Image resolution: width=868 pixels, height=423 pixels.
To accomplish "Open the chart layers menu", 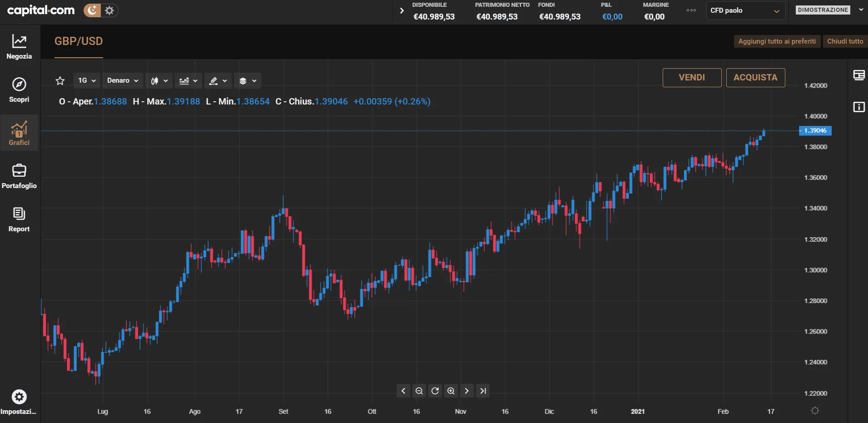I will [x=248, y=81].
